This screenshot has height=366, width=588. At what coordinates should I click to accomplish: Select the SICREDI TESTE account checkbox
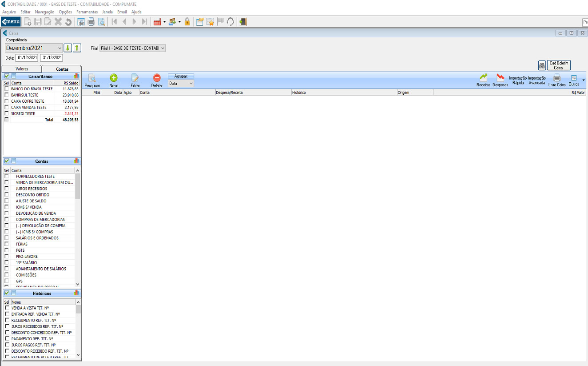(7, 113)
